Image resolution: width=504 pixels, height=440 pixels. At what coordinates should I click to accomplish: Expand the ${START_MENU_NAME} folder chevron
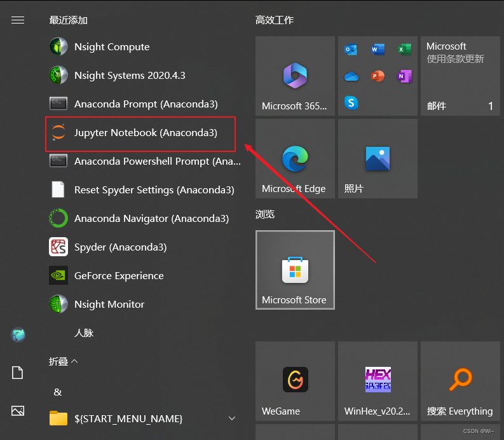click(x=232, y=418)
